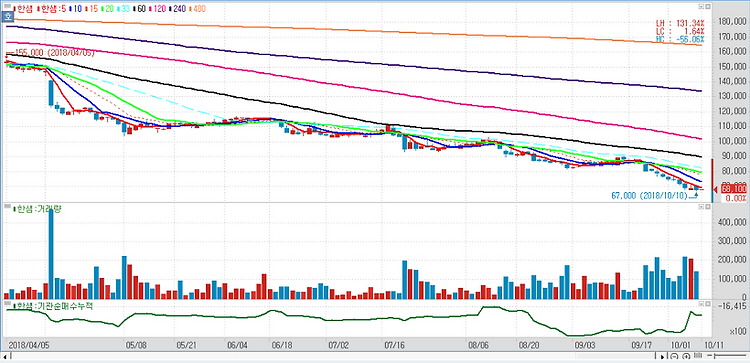The width and height of the screenshot is (750, 363).
Task: Click the blue 호 button at top left
Action: (7, 17)
